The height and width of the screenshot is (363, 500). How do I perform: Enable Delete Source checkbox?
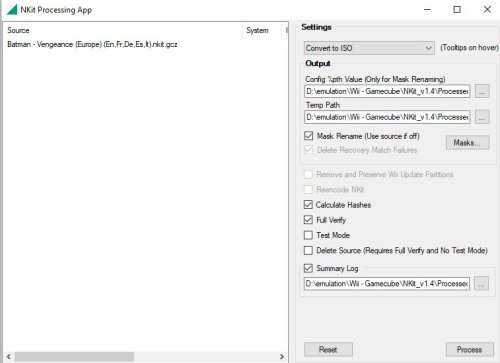coord(308,250)
